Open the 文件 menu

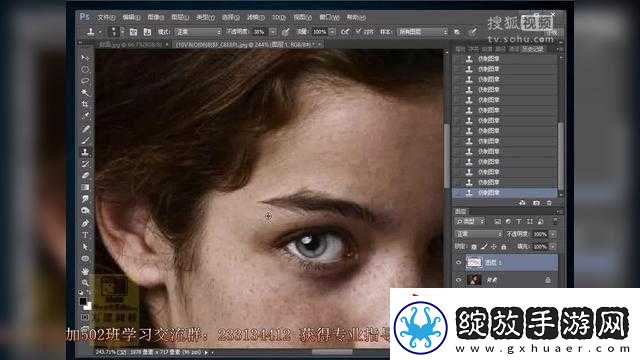tap(106, 18)
